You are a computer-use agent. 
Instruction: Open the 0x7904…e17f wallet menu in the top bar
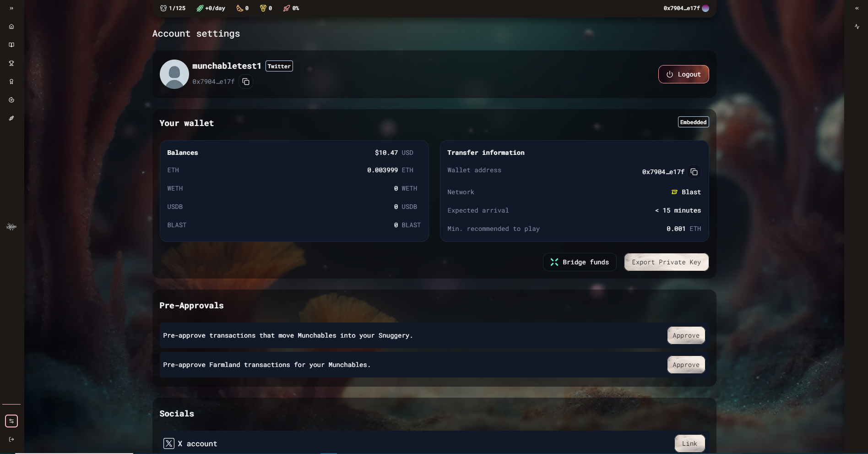686,8
